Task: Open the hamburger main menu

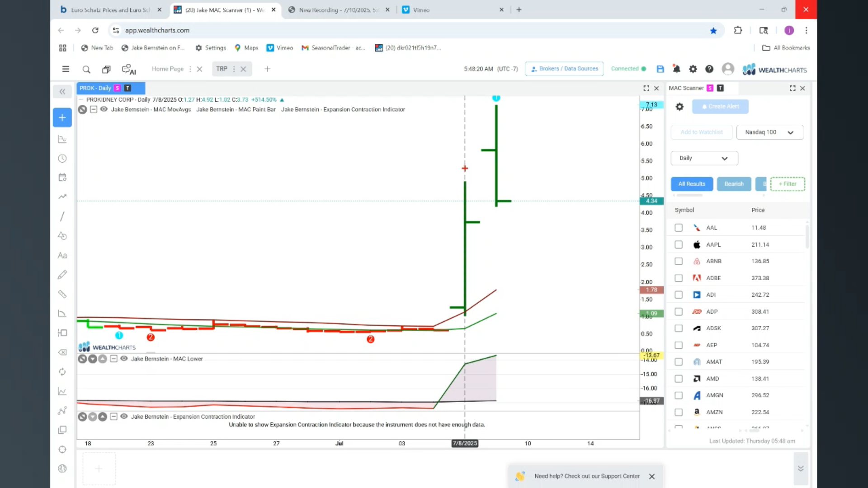Action: click(x=66, y=69)
